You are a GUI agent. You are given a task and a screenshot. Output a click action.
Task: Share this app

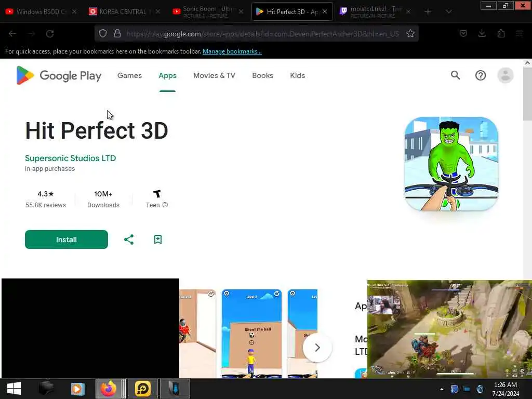(x=129, y=240)
